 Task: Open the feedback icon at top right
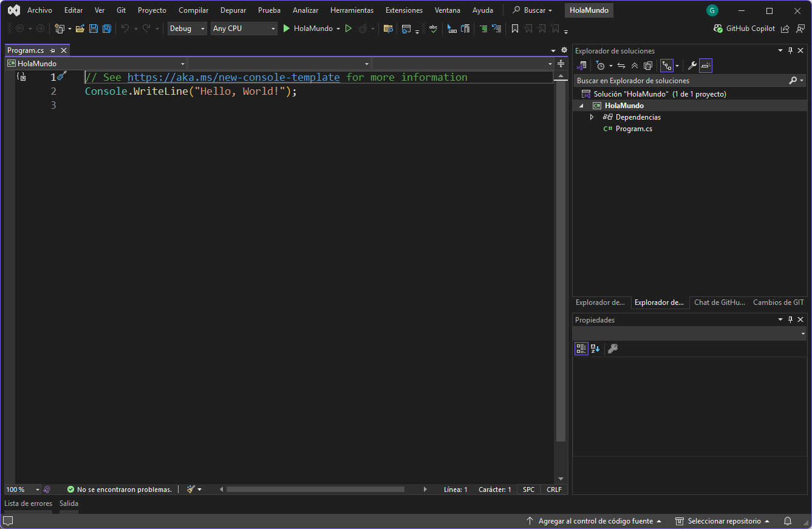[x=799, y=29]
